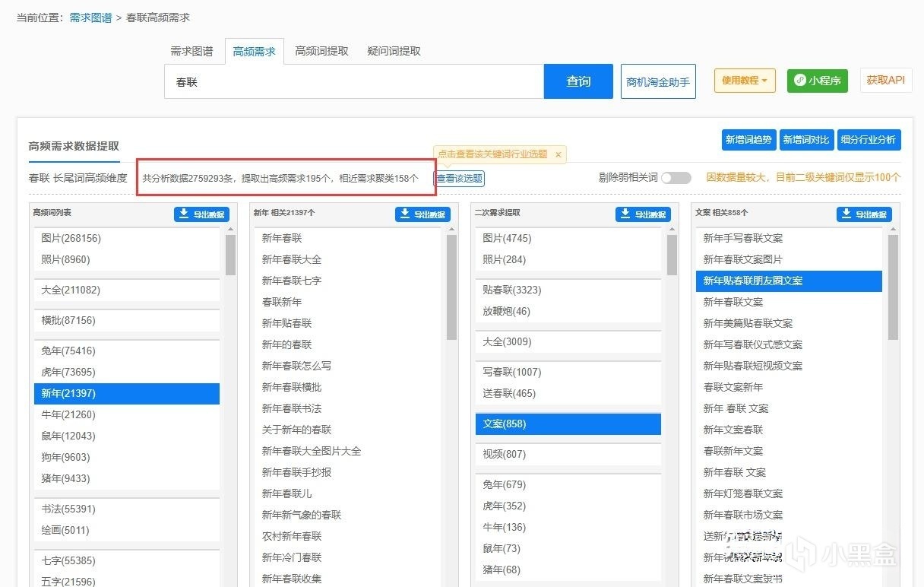Select 照片(8960) keyword
The height and width of the screenshot is (587, 924).
[x=127, y=259]
